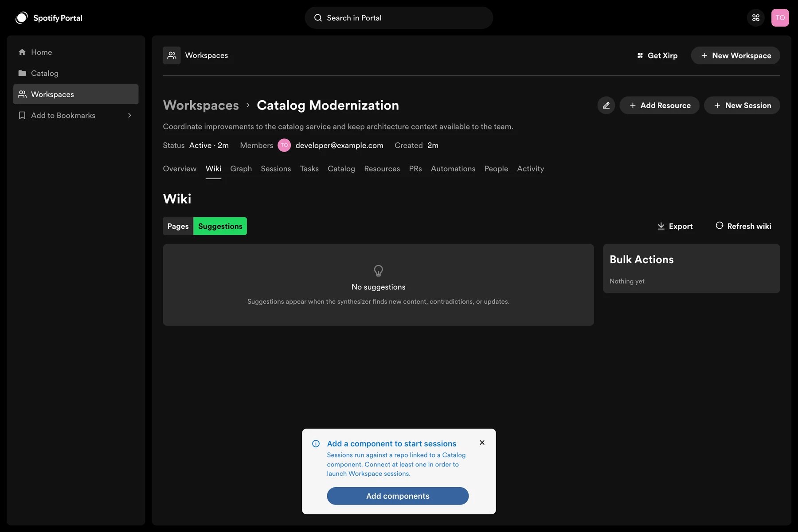Viewport: 798px width, 532px height.
Task: Click the 'Add a component to start sessions' heading
Action: click(391, 444)
